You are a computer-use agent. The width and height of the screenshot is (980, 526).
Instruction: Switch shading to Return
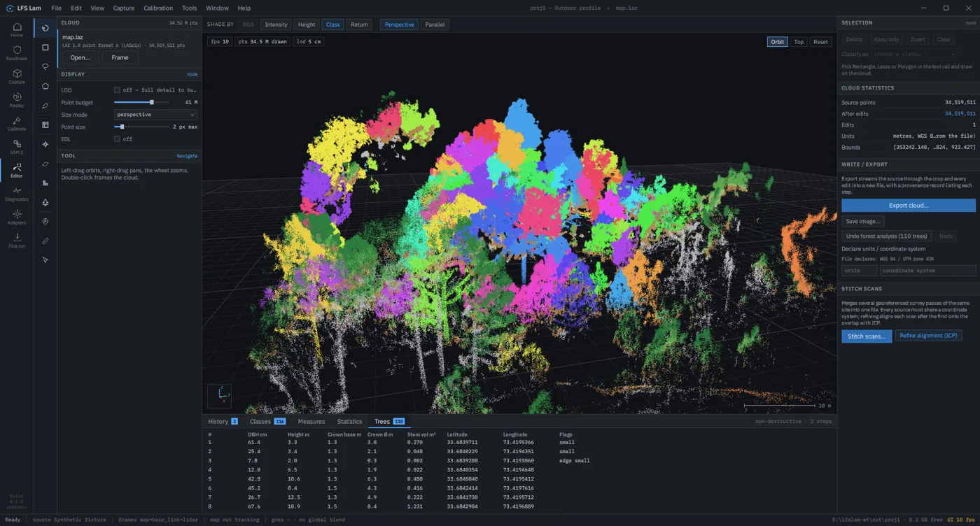[359, 24]
